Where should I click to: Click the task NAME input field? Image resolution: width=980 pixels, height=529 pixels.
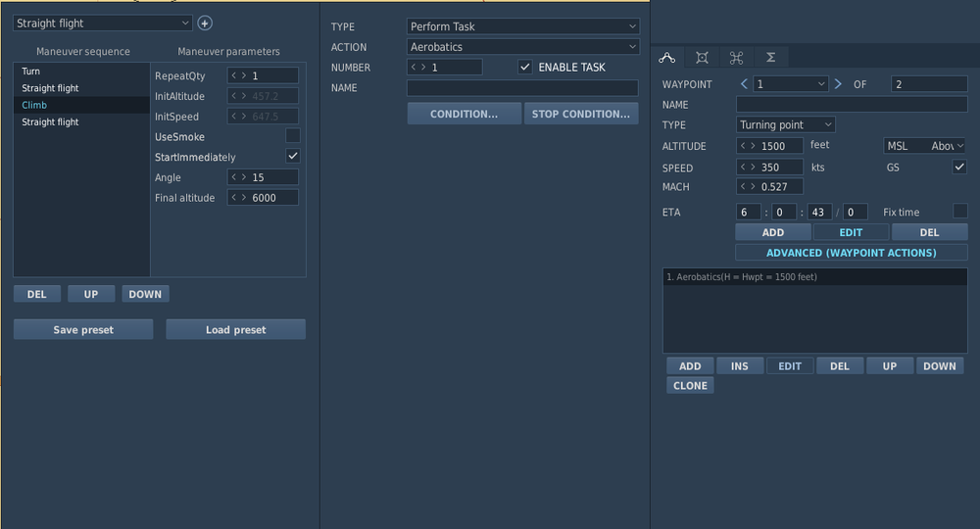tap(522, 87)
